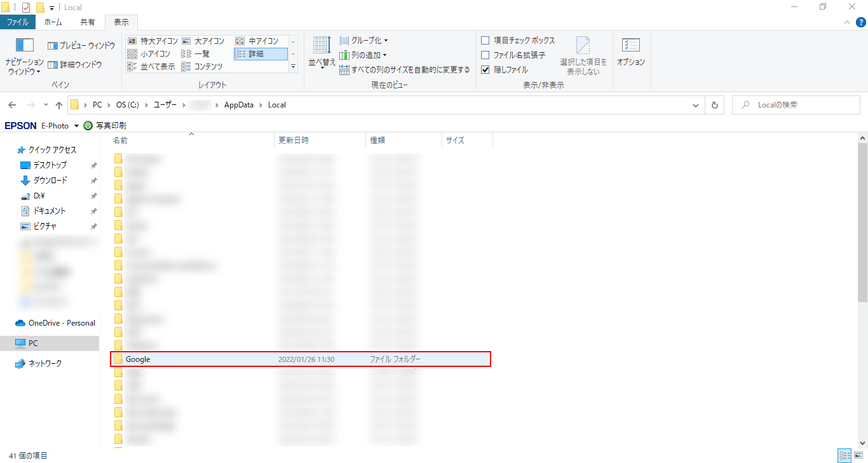Click the properties checkmark quick access icon
The width and height of the screenshot is (868, 463).
click(x=26, y=8)
